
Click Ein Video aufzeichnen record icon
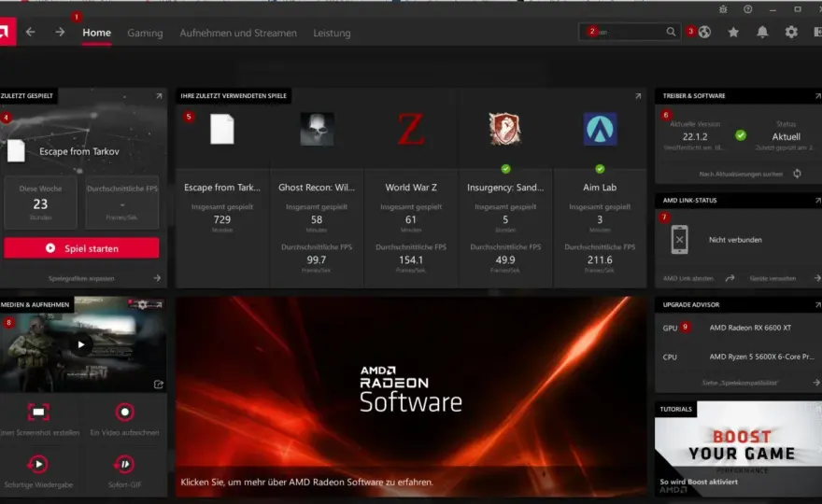coord(125,413)
